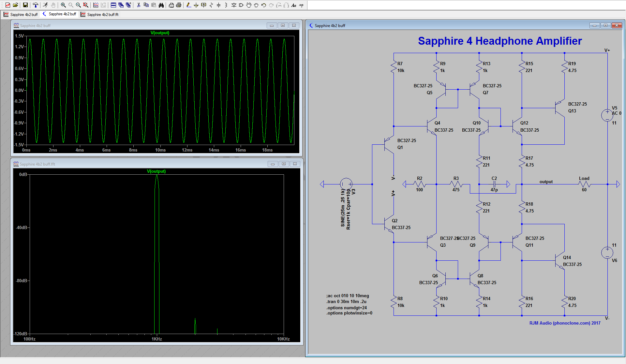Save the schematic with the floppy icon
Screen dimensions: 626x364
click(x=25, y=5)
